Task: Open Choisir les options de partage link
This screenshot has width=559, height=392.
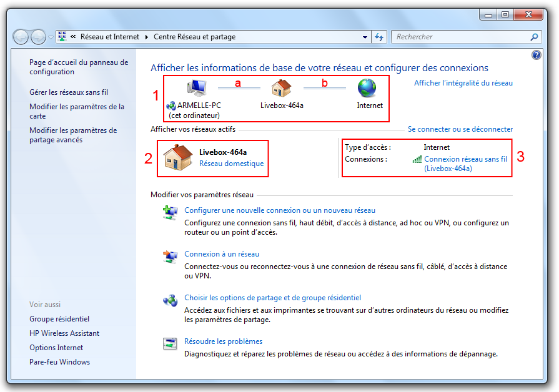Action: click(272, 298)
